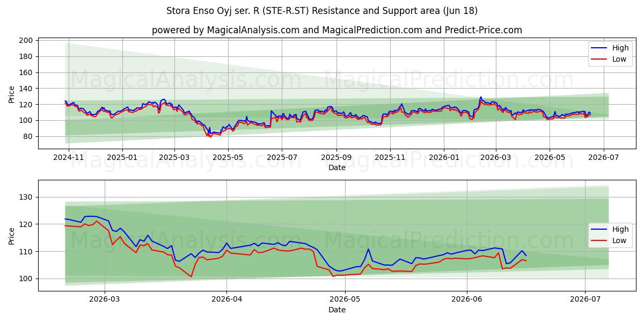Screen dimensions: 644x322
Task: Click the '2025-01' tick on top chart
Action: tap(122, 158)
